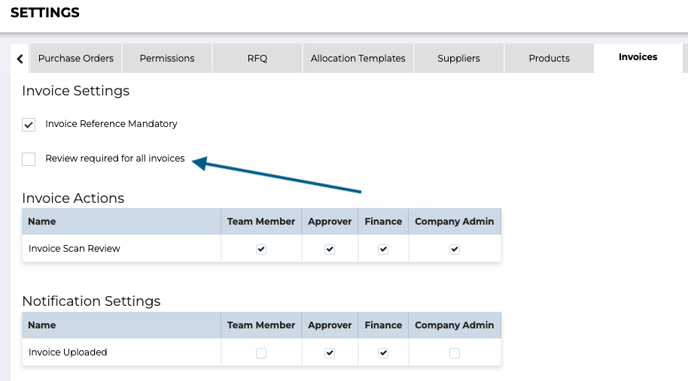Image resolution: width=688 pixels, height=381 pixels.
Task: Disable Invoice Uploaded notification for Approver
Action: pos(330,353)
